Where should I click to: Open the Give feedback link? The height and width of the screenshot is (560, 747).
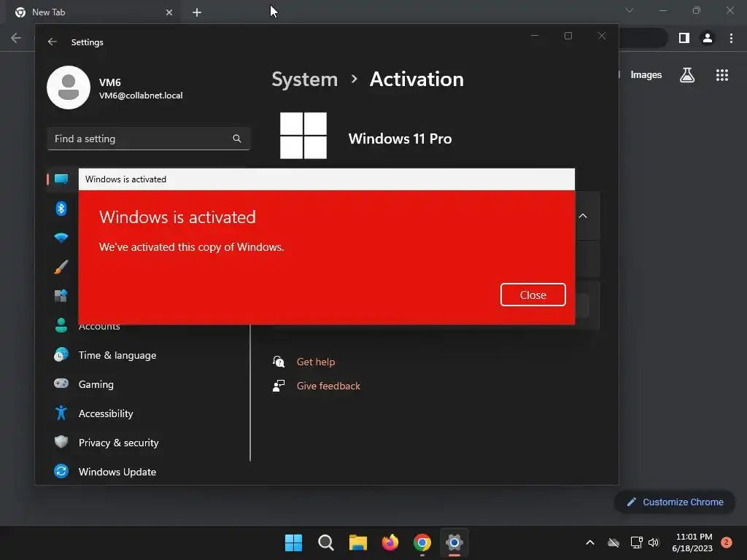pos(328,386)
